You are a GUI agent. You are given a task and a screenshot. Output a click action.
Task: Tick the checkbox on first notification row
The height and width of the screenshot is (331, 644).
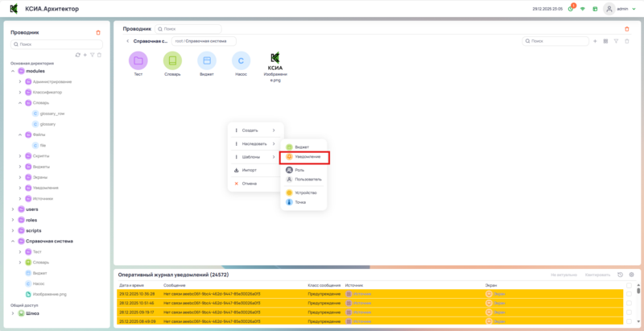[629, 294]
